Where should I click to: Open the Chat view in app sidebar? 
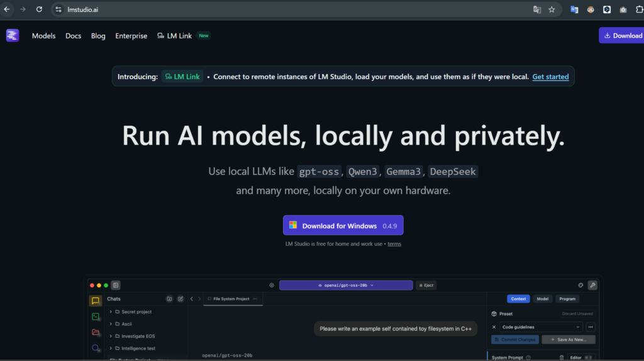coord(96,301)
